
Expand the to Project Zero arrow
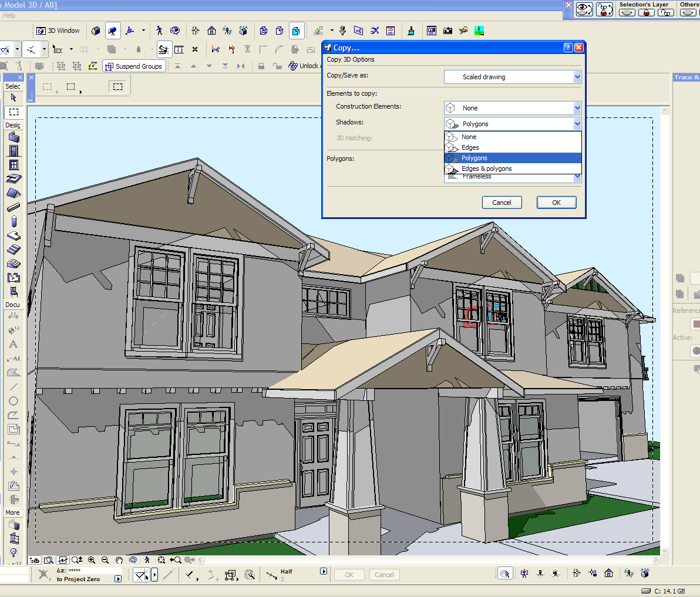pyautogui.click(x=118, y=579)
